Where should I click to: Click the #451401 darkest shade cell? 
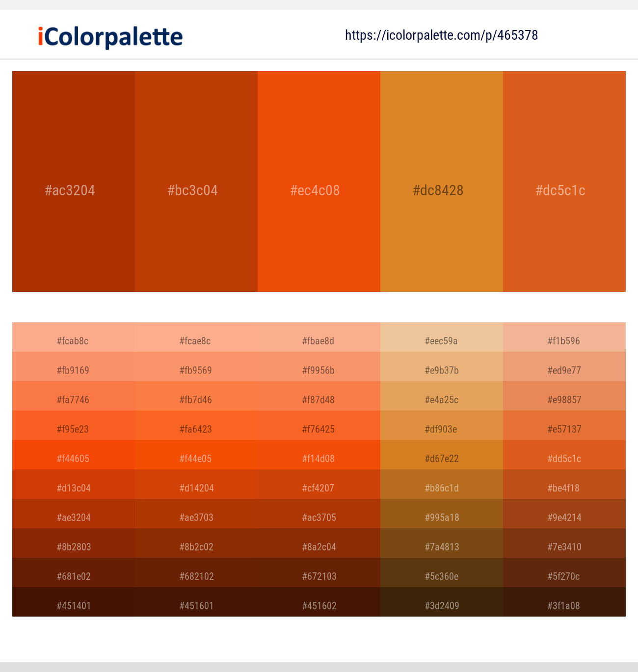pyautogui.click(x=74, y=602)
